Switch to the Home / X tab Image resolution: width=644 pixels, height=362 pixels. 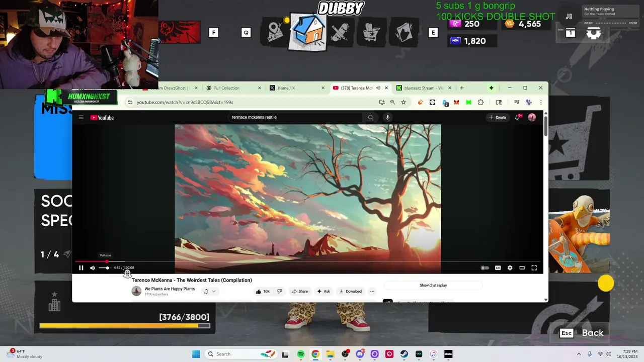296,88
